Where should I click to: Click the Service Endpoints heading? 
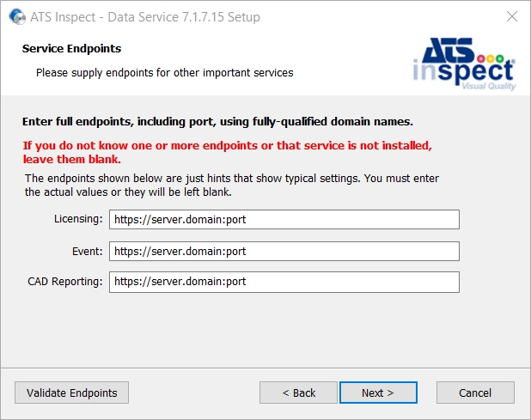click(71, 48)
